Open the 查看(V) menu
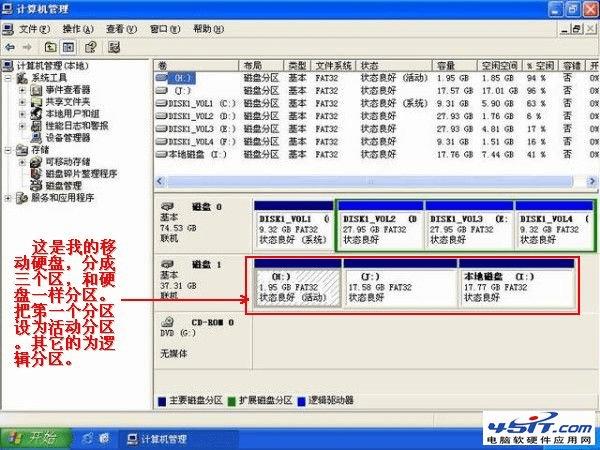This screenshot has width=600, height=450. [122, 29]
